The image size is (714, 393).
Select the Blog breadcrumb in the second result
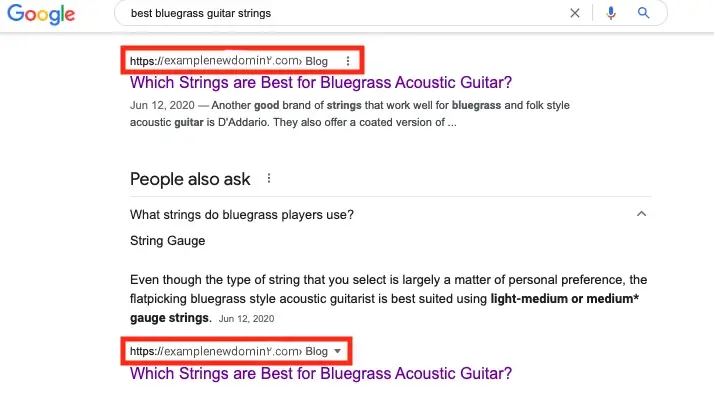click(x=316, y=351)
